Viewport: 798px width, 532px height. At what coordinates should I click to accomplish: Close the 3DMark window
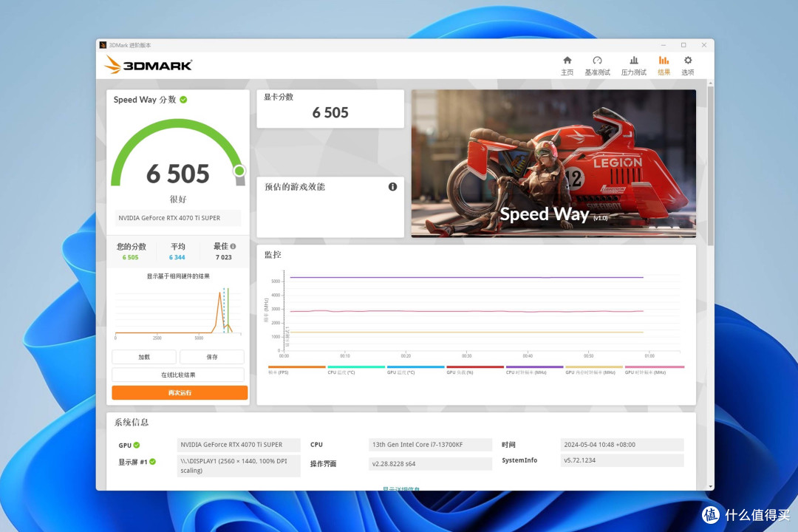(704, 45)
